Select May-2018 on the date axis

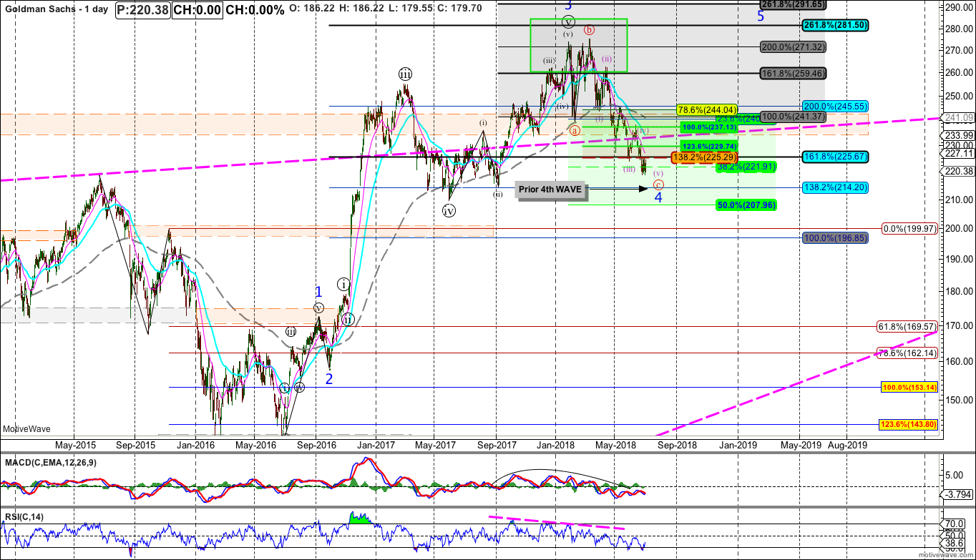615,444
